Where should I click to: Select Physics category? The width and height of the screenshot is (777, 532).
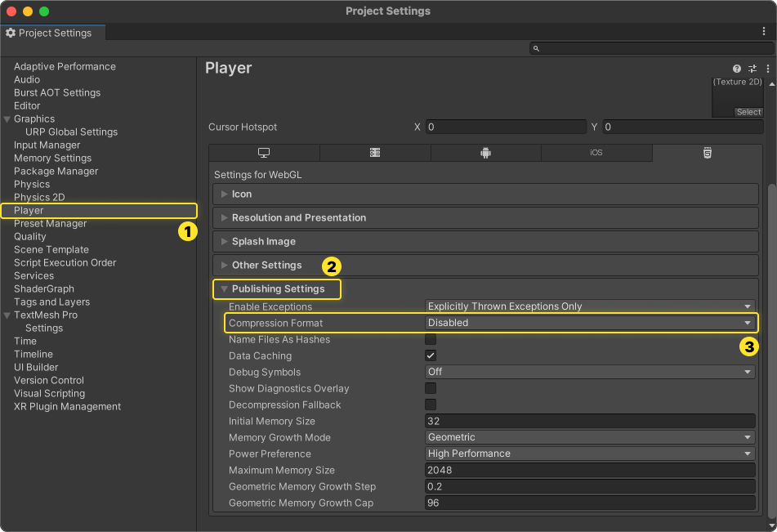click(x=32, y=185)
